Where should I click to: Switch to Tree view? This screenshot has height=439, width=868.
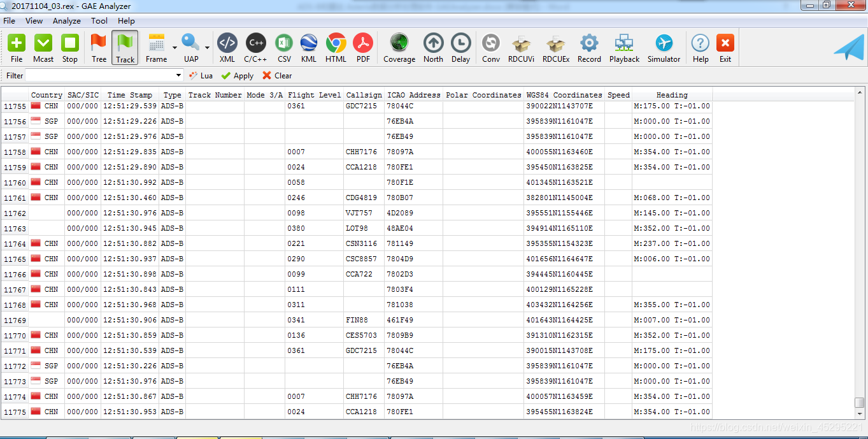[99, 48]
